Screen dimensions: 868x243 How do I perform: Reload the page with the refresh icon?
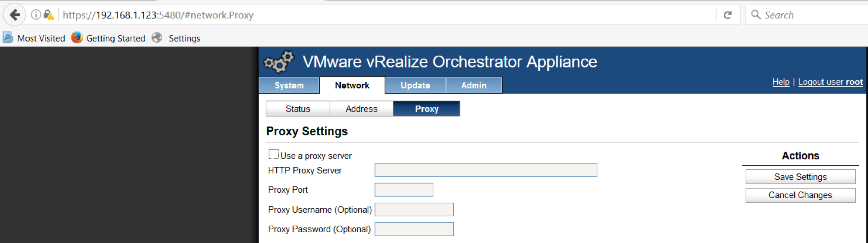click(x=728, y=15)
